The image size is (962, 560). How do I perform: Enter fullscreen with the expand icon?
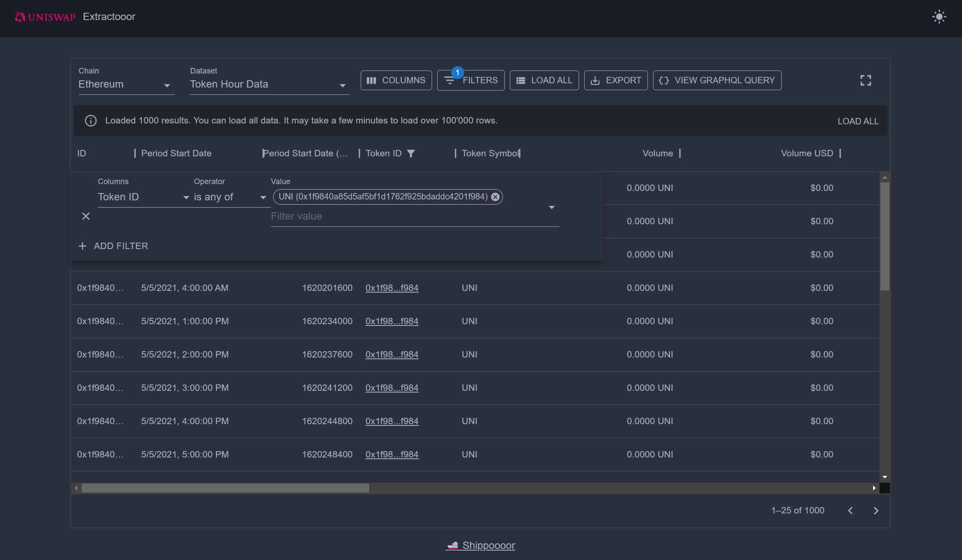tap(865, 80)
